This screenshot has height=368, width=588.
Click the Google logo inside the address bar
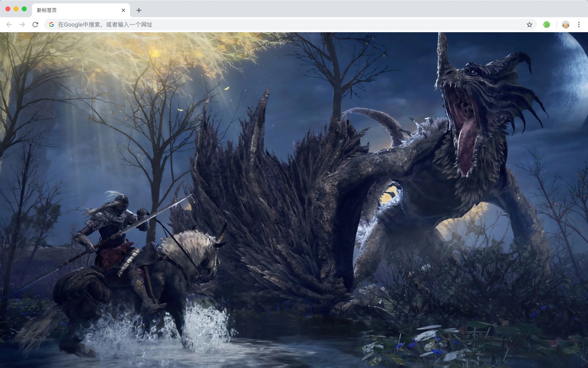[x=51, y=24]
